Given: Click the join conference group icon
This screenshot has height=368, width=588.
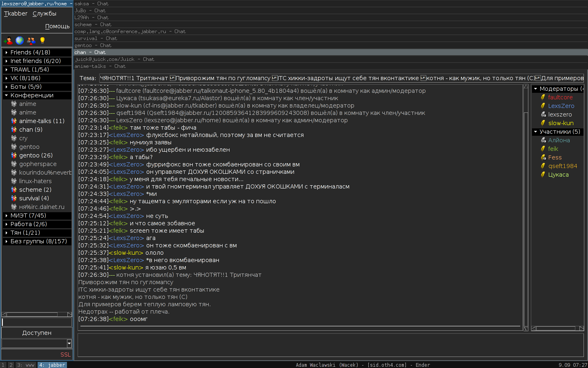Looking at the screenshot, I should (31, 40).
